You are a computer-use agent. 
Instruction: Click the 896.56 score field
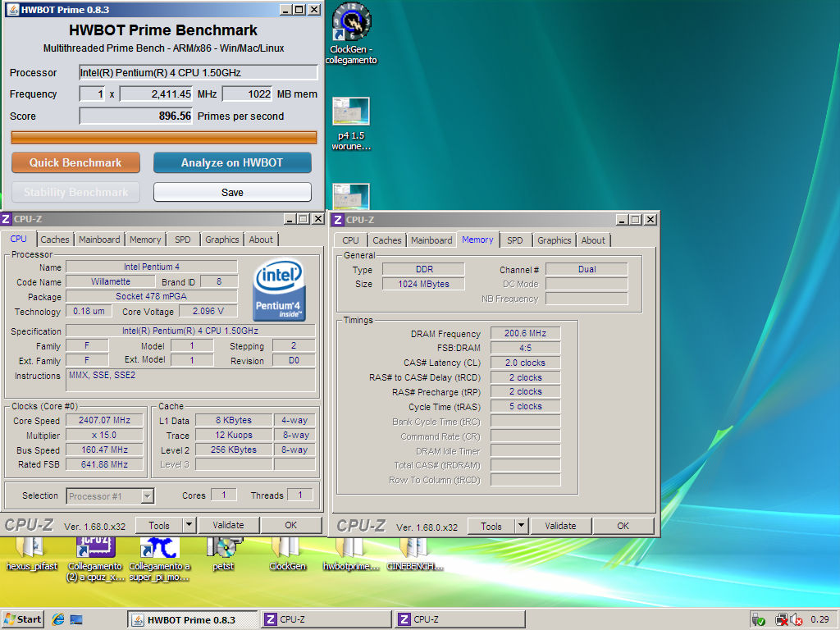135,116
